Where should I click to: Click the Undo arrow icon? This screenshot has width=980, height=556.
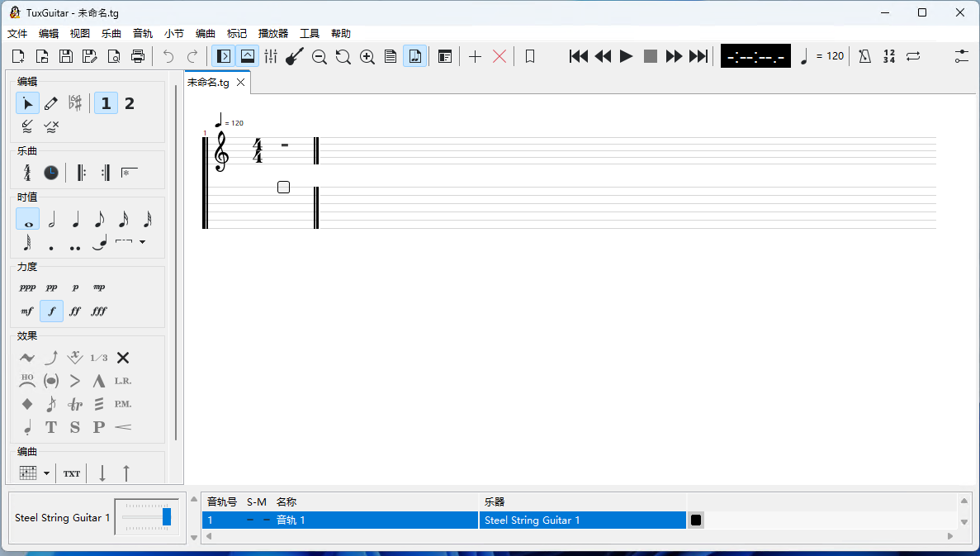point(168,56)
